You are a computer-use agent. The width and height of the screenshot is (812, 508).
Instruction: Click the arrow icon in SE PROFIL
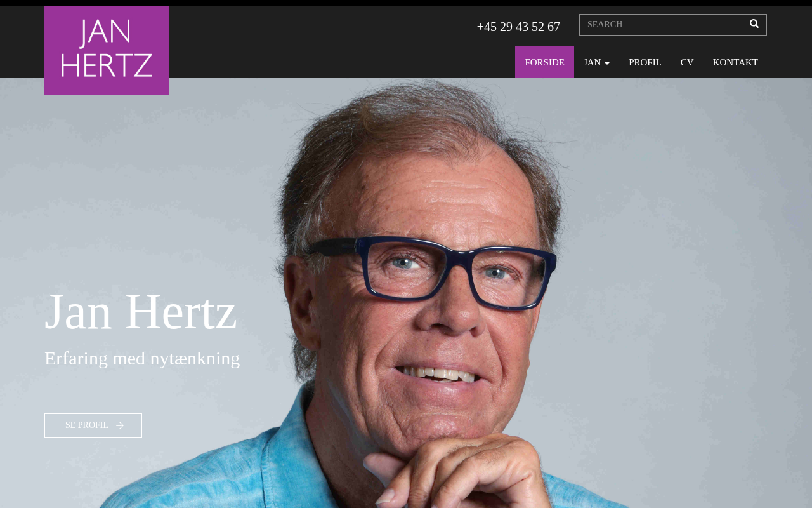[x=120, y=425]
